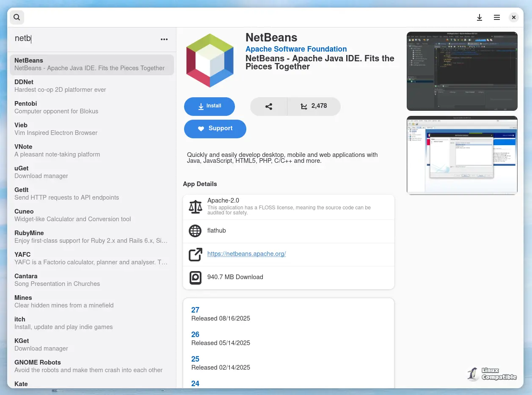The width and height of the screenshot is (532, 395).
Task: Click in the search field containing netb
Action: coord(85,38)
